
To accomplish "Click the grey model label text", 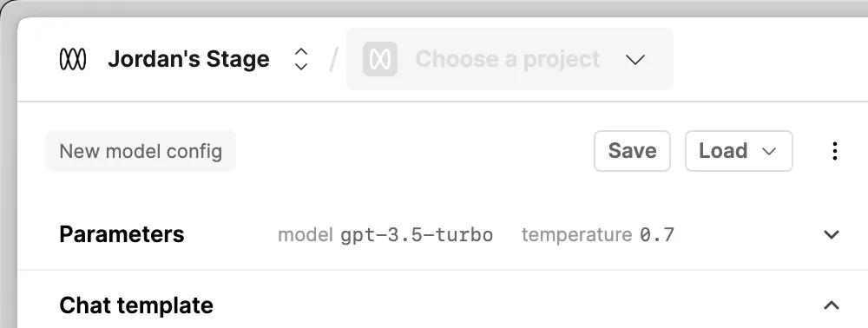I will point(305,235).
